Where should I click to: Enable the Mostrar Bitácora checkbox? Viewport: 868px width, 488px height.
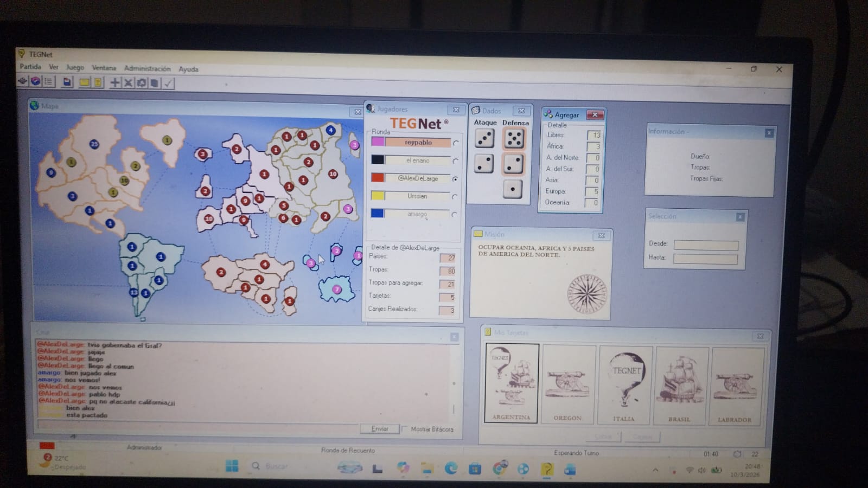(x=405, y=429)
